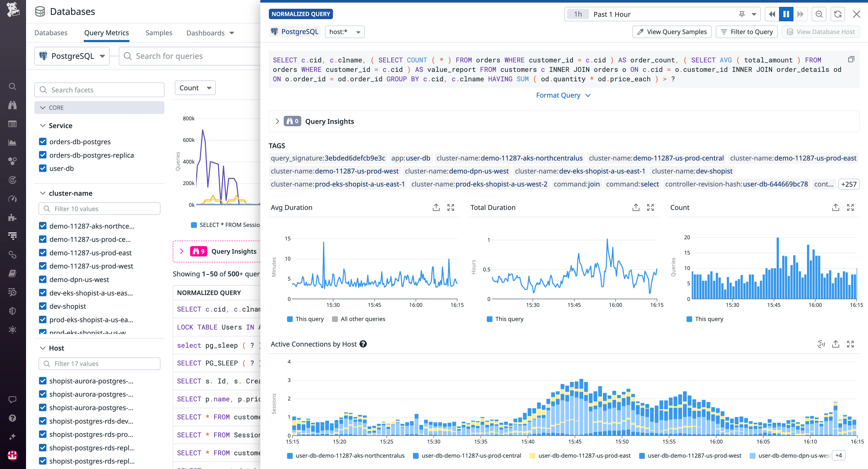Expand the Count graph to fullscreen
This screenshot has height=469, width=868.
(x=850, y=207)
